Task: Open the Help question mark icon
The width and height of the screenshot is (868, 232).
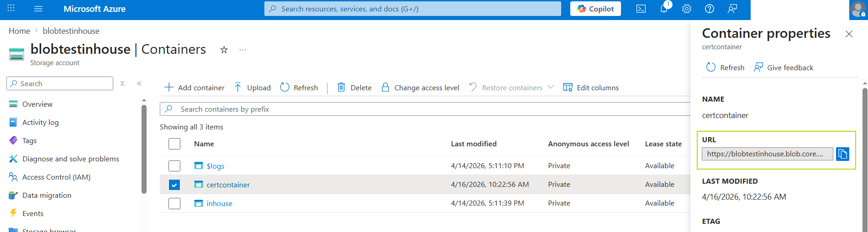Action: point(710,9)
